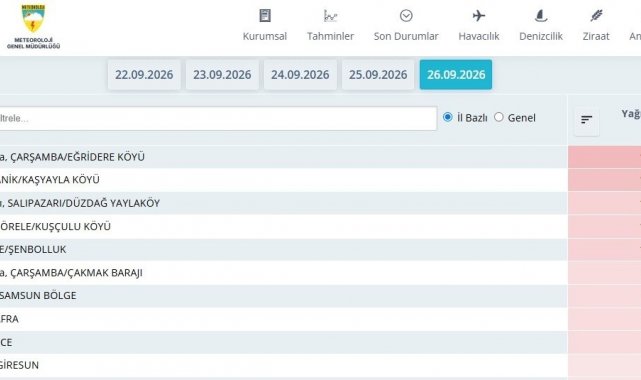
Task: Select the Genel radio button
Action: [498, 117]
